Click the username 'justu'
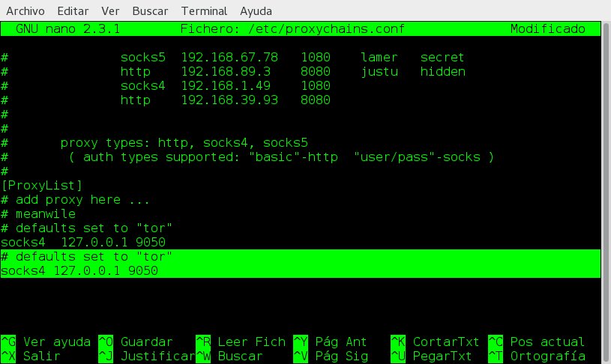 379,72
